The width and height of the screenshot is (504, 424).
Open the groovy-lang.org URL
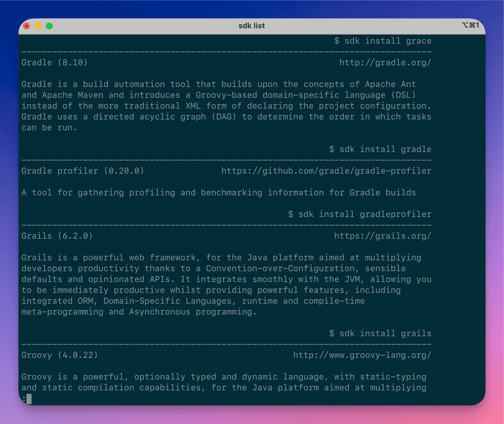(362, 355)
